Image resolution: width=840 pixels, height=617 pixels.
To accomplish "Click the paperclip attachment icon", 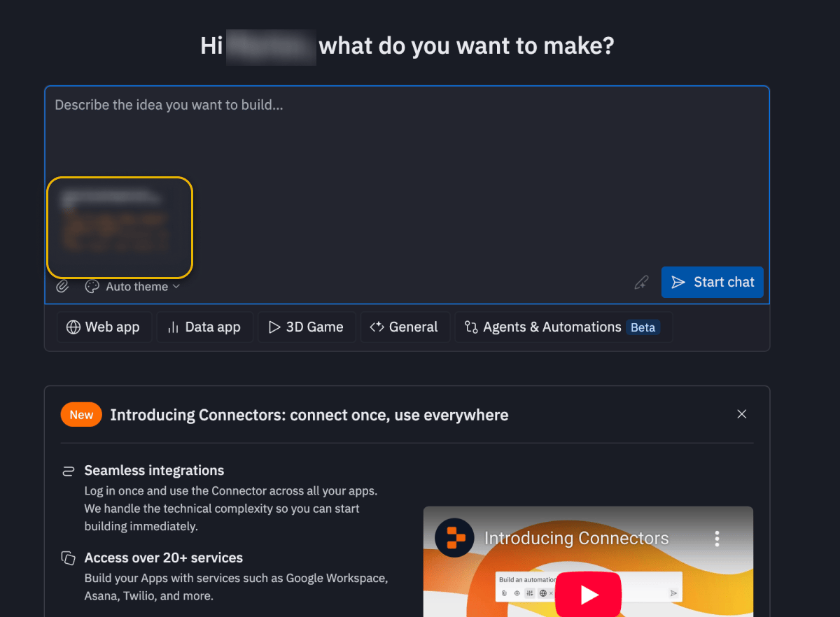I will coord(62,285).
